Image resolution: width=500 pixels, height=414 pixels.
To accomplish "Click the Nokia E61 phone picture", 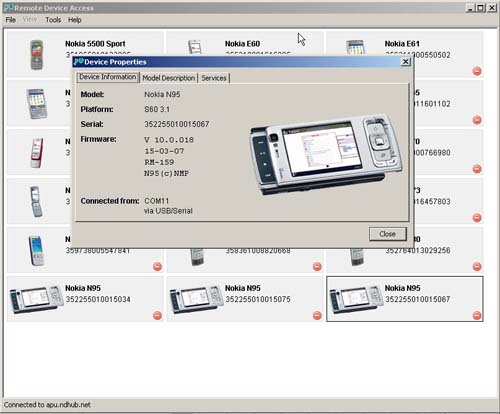I will tap(355, 47).
